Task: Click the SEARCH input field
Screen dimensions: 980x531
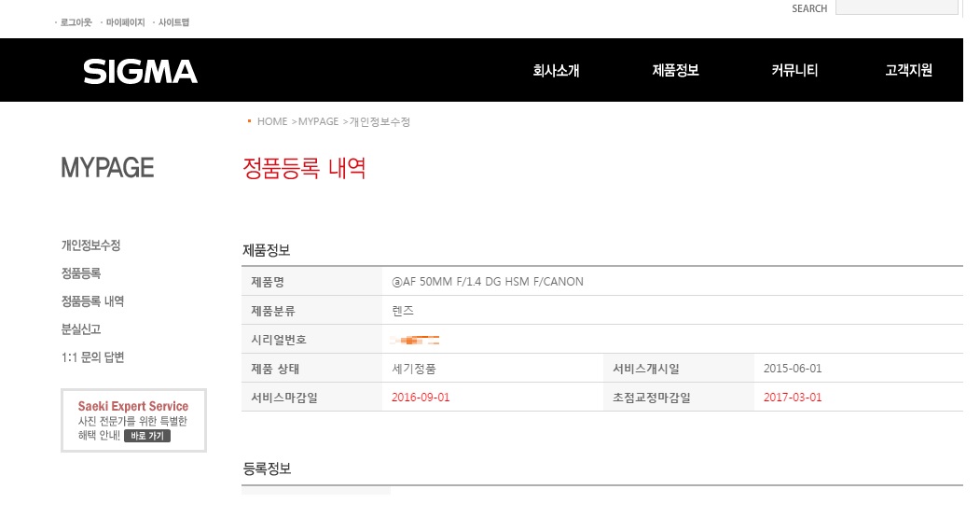Action: 896,7
